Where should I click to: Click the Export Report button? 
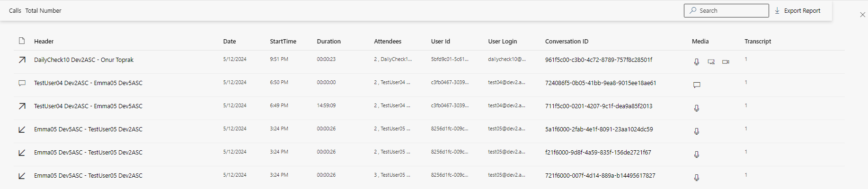click(797, 10)
